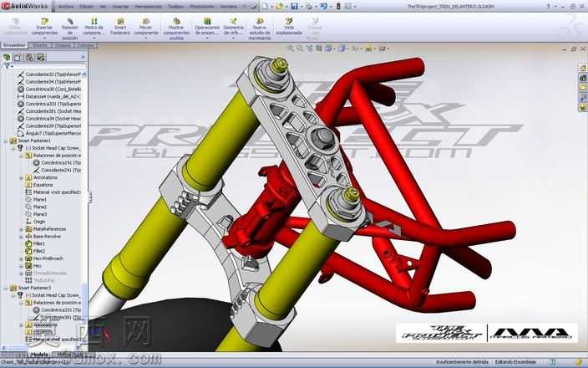Select Plane1 in feature tree

point(36,199)
